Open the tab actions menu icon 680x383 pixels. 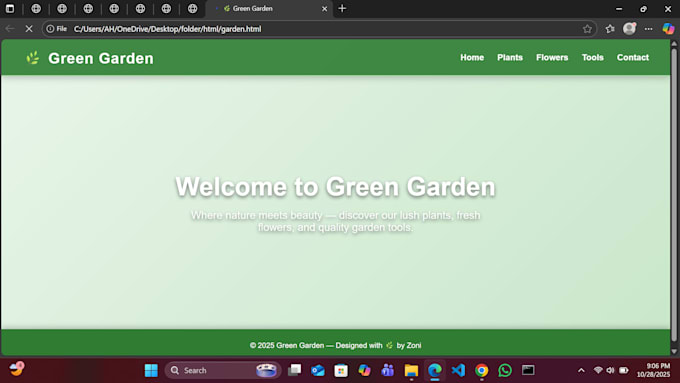tap(10, 9)
